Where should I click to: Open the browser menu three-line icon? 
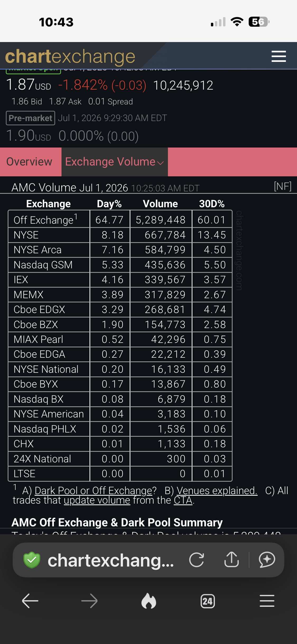267,601
